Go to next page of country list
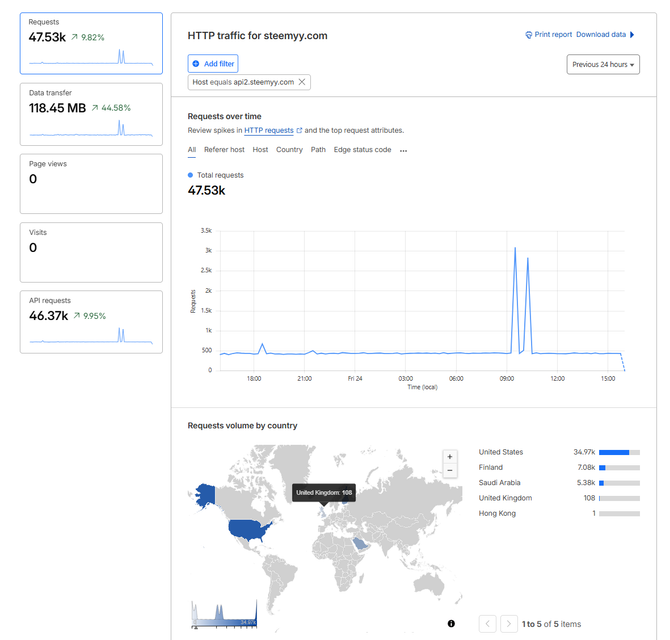 pyautogui.click(x=509, y=624)
